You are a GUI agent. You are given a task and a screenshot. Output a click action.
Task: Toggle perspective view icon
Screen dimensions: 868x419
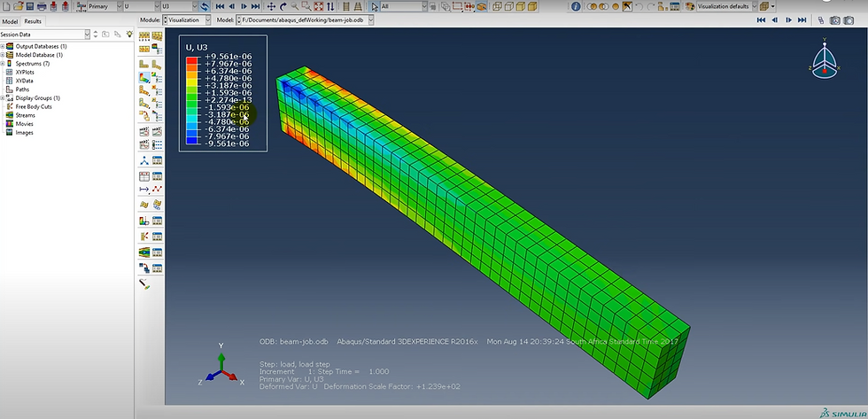coord(358,6)
